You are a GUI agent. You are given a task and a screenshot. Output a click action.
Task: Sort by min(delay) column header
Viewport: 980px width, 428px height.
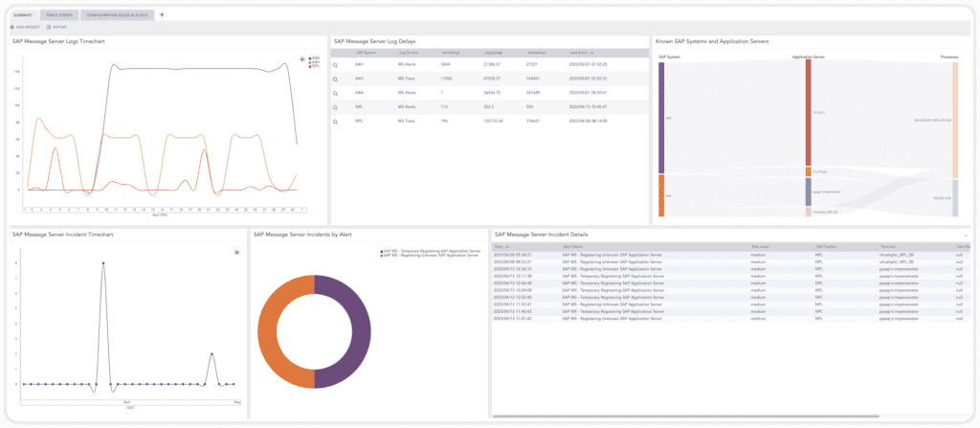pos(450,53)
